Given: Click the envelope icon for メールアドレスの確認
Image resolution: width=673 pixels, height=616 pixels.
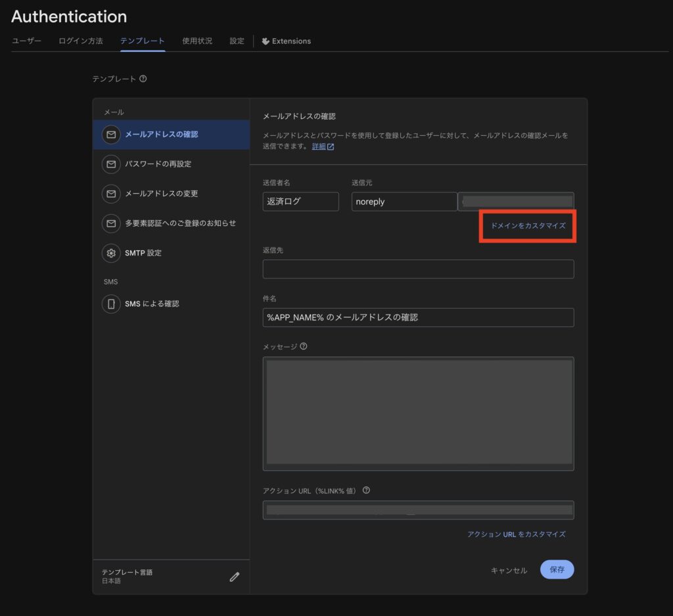Looking at the screenshot, I should point(111,135).
